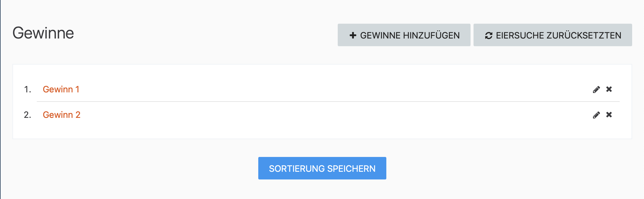Select the list number 1. before Gewinn 1
Image resolution: width=644 pixels, height=199 pixels.
tap(28, 89)
